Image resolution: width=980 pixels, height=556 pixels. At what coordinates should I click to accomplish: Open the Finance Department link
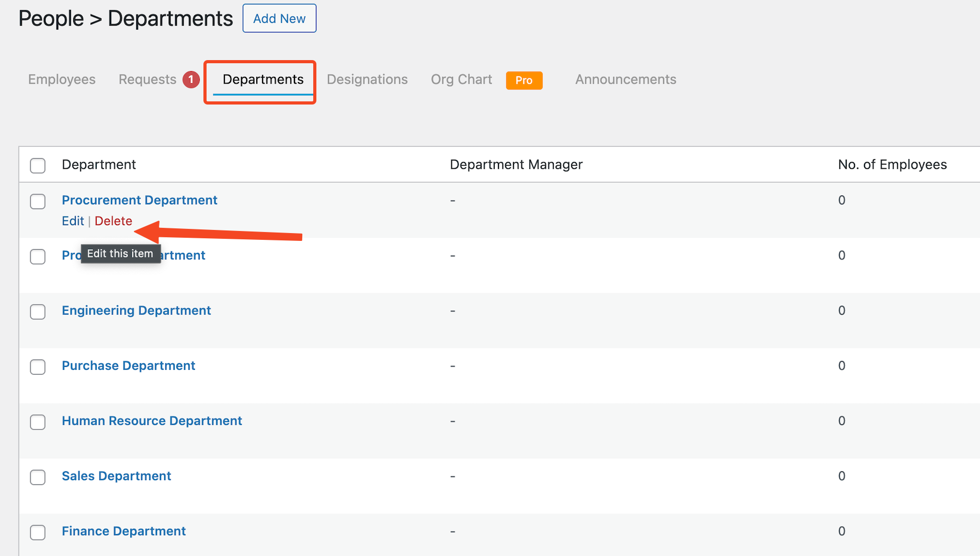coord(124,531)
